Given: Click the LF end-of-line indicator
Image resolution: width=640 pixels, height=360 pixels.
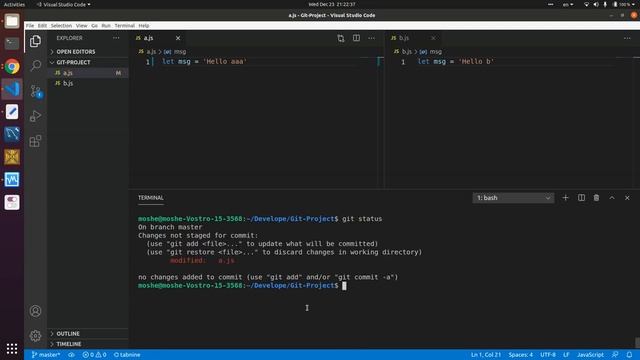Looking at the screenshot, I should [x=566, y=355].
